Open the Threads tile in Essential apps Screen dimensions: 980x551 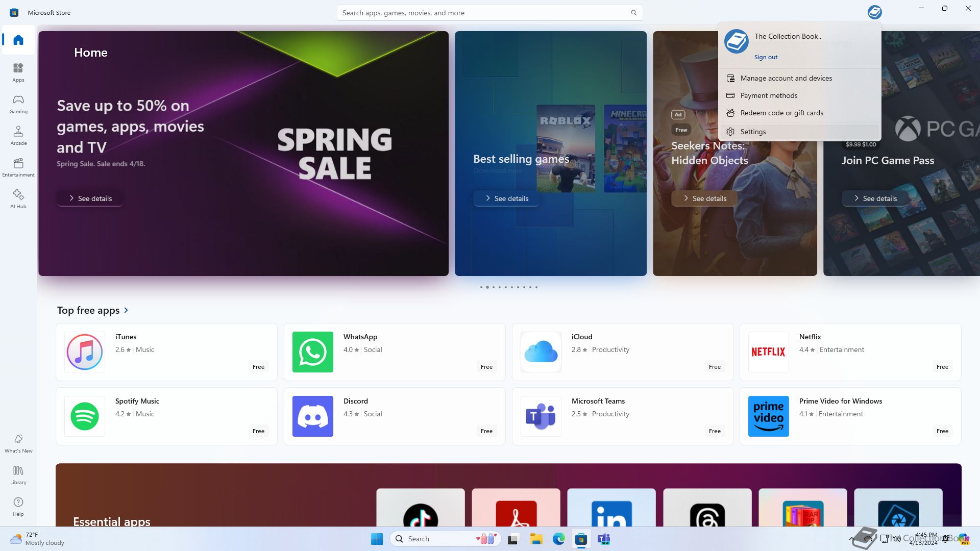707,508
